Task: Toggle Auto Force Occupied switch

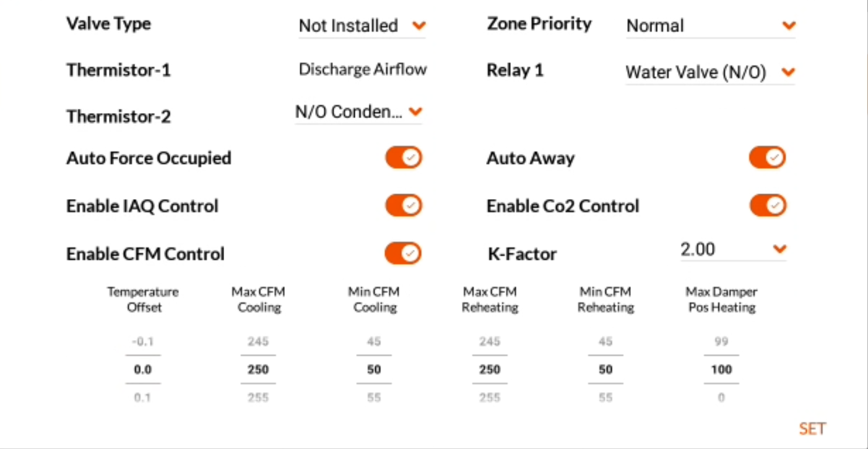Action: point(404,158)
